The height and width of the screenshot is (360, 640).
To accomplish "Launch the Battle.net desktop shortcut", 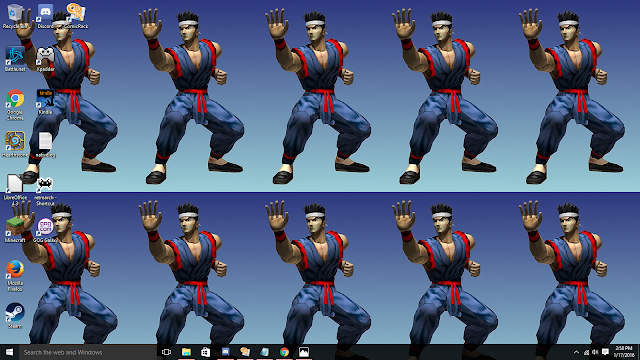I will (15, 59).
